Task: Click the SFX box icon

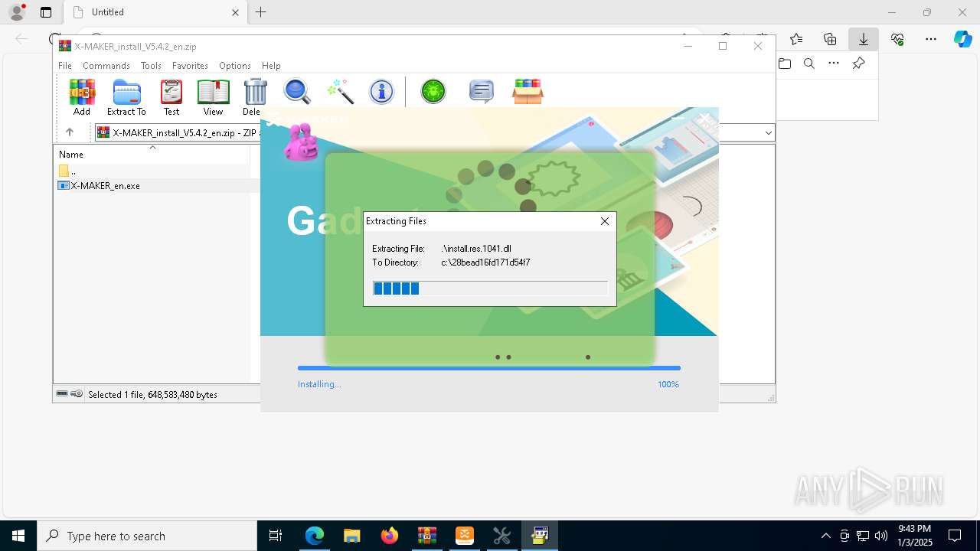Action: coord(528,92)
